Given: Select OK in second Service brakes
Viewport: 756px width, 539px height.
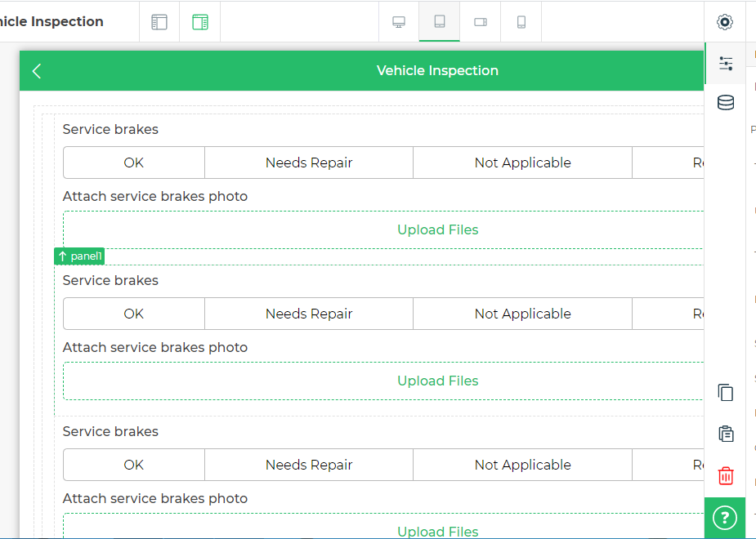Looking at the screenshot, I should [133, 314].
